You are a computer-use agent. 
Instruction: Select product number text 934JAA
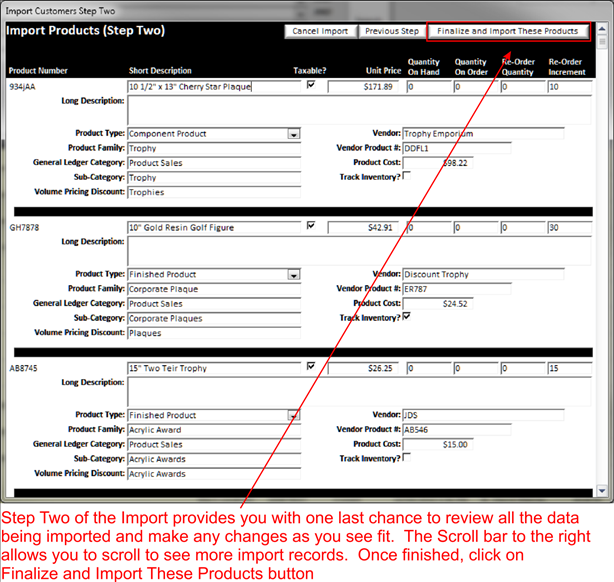tap(23, 87)
